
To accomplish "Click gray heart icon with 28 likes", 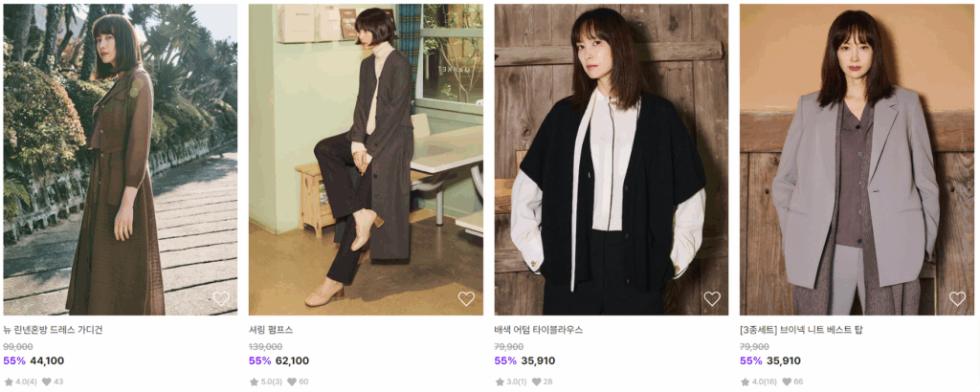I will point(537,381).
